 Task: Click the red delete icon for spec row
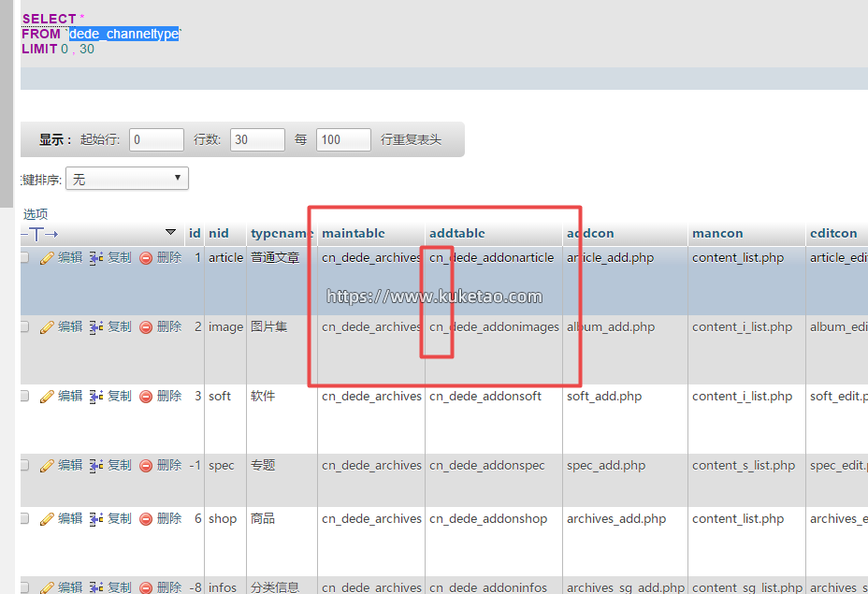pyautogui.click(x=146, y=466)
